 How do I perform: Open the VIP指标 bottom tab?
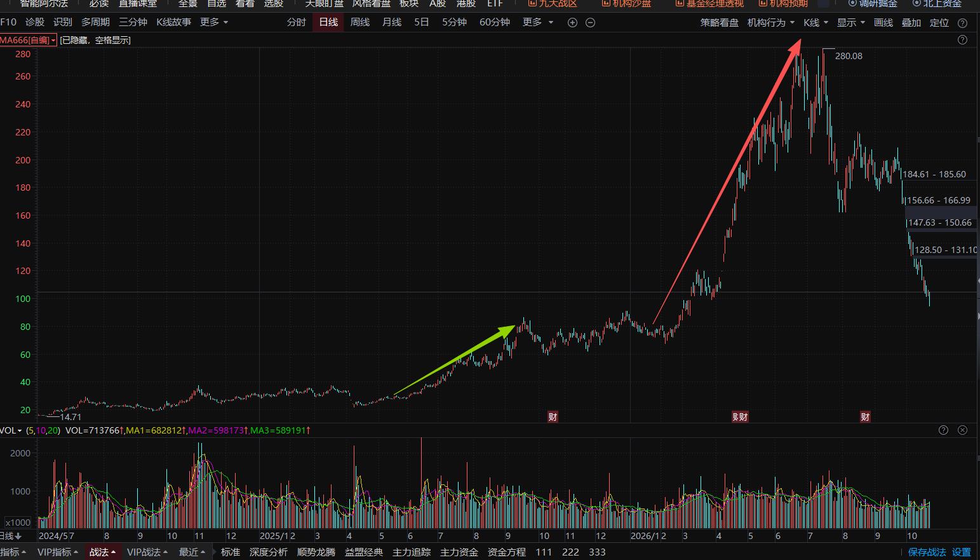(x=57, y=552)
